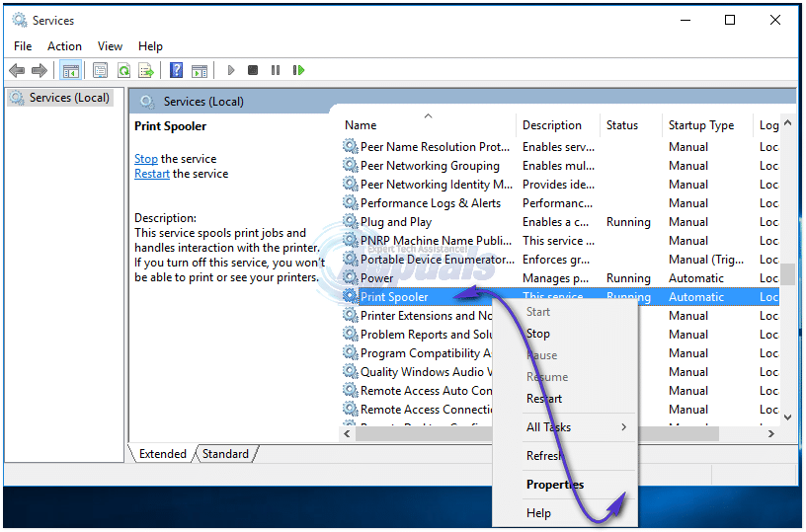Image resolution: width=806 pixels, height=532 pixels.
Task: Click the Back arrow in toolbar
Action: pos(17,70)
